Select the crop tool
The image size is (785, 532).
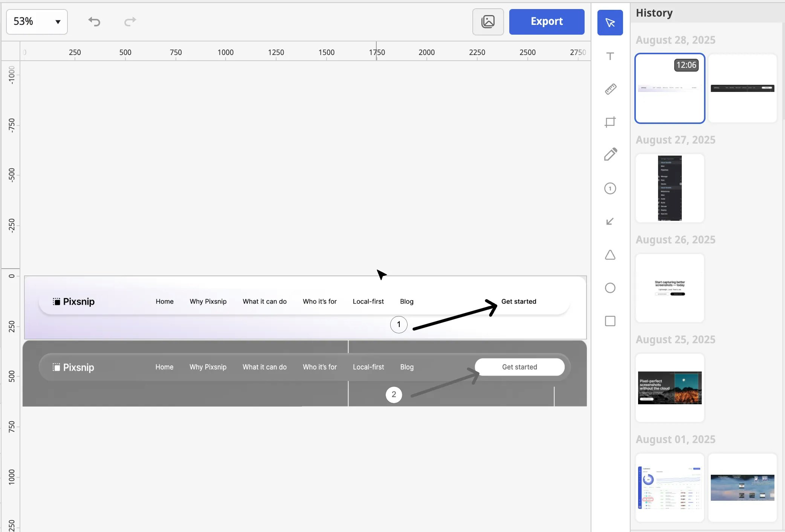610,122
